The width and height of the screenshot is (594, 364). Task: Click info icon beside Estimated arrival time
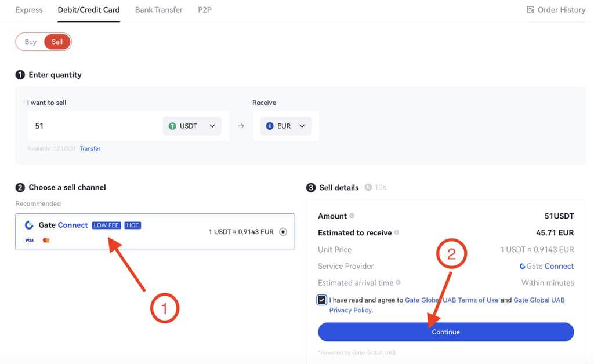click(399, 283)
